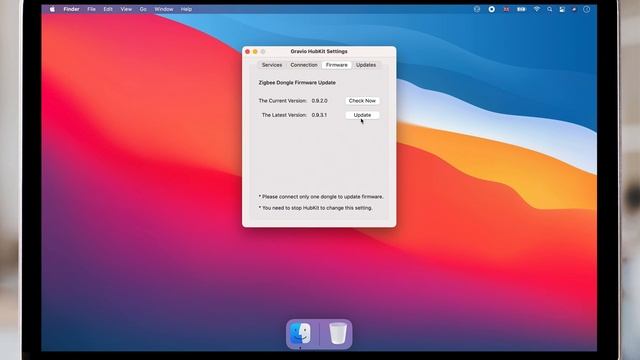Click the clock icon at menu bar end

click(587, 9)
